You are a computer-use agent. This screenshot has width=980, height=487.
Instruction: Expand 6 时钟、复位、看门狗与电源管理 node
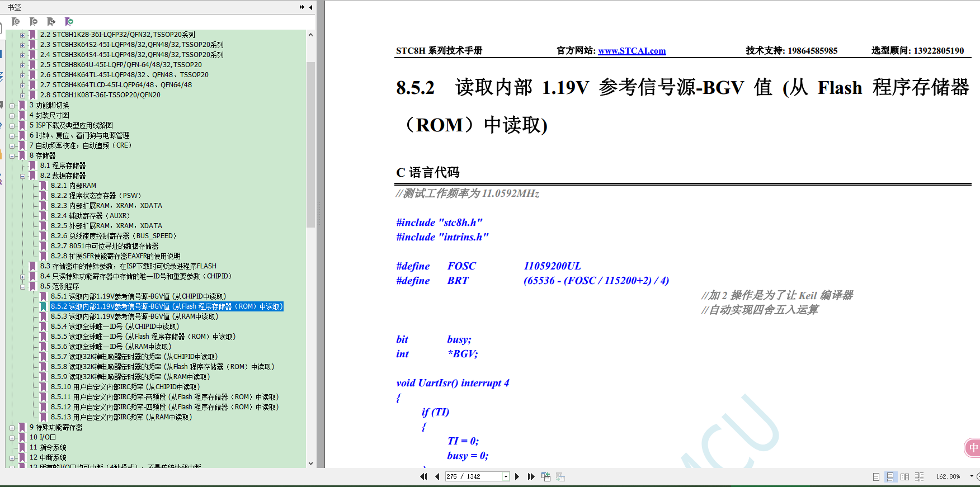pyautogui.click(x=12, y=135)
